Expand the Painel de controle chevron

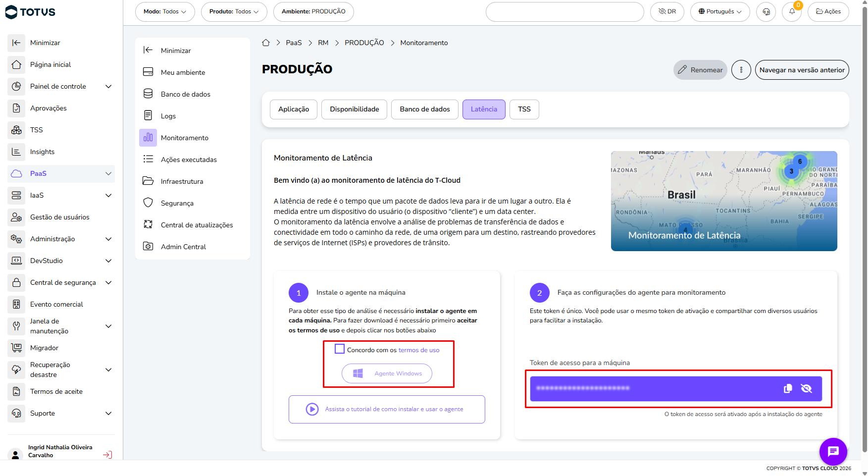click(108, 86)
